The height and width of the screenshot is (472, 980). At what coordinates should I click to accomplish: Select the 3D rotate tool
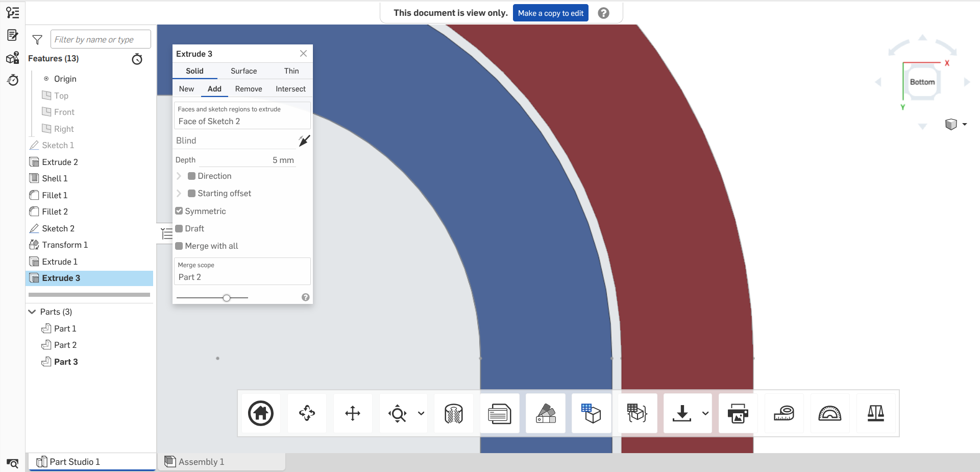click(x=307, y=413)
